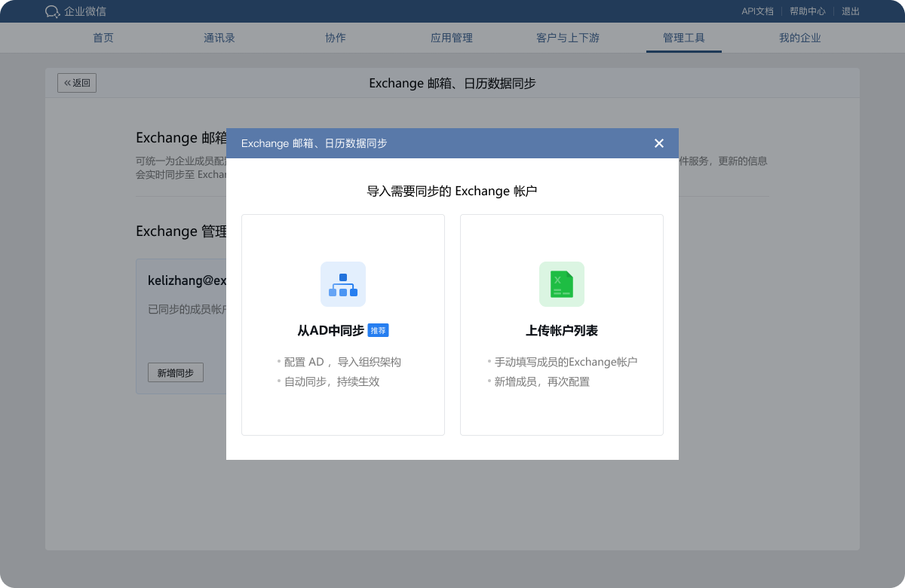Close the Exchange sync dialog
Screen dimensions: 905x588
659,143
